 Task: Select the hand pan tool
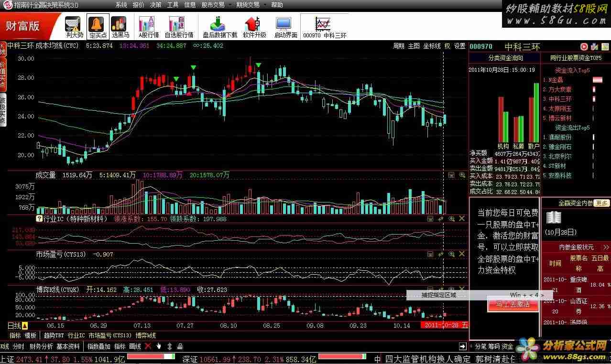[x=159, y=346]
